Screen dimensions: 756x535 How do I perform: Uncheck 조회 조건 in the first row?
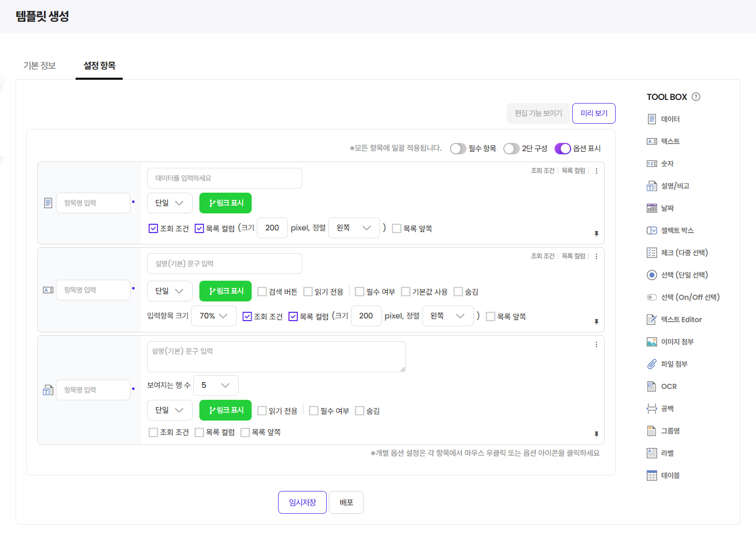tap(153, 228)
